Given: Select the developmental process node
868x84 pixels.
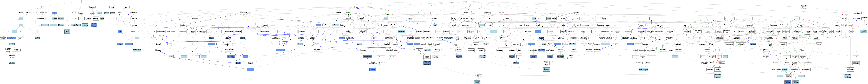Looking at the screenshot, I should tap(357, 7).
